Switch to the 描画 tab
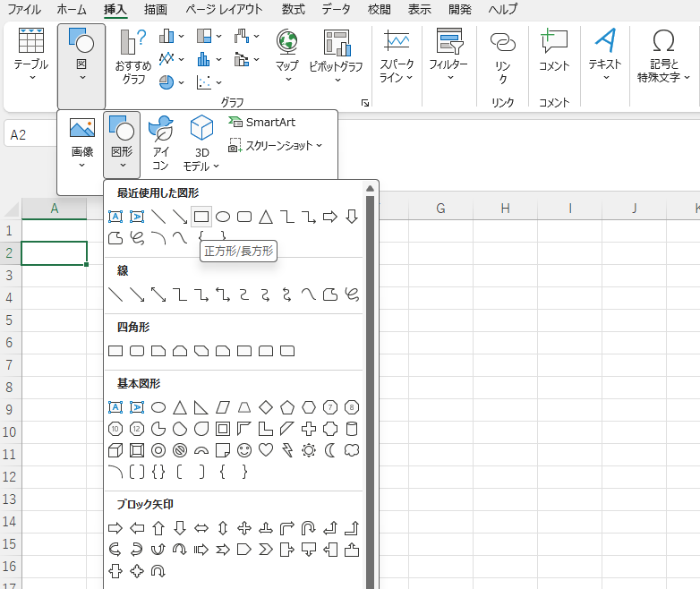This screenshot has height=589, width=700. point(156,9)
